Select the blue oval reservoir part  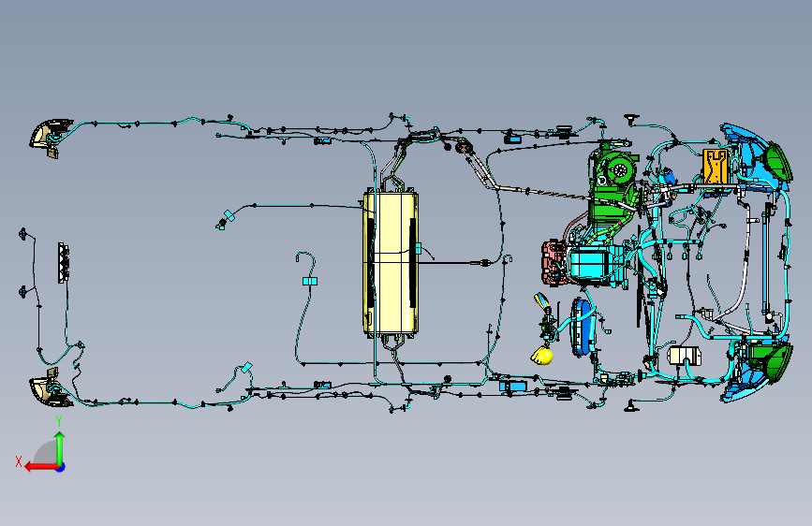(583, 328)
